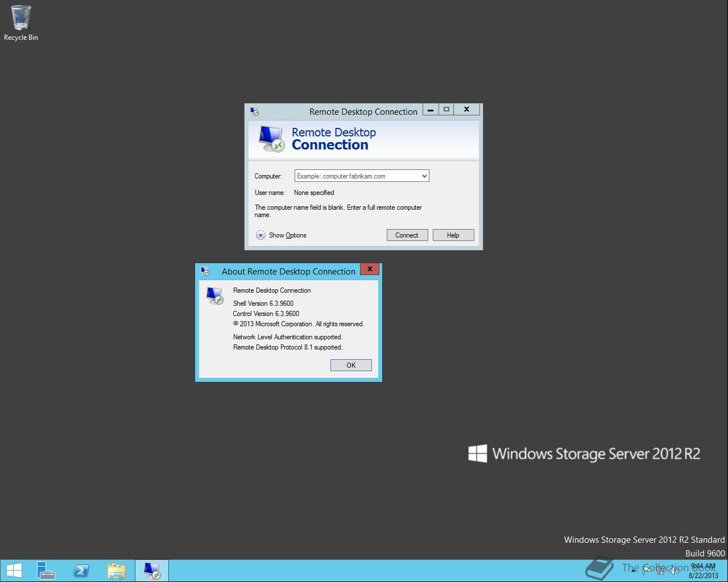Viewport: 728px width, 582px height.
Task: Open the volume speaker tray icon
Action: tap(675, 571)
